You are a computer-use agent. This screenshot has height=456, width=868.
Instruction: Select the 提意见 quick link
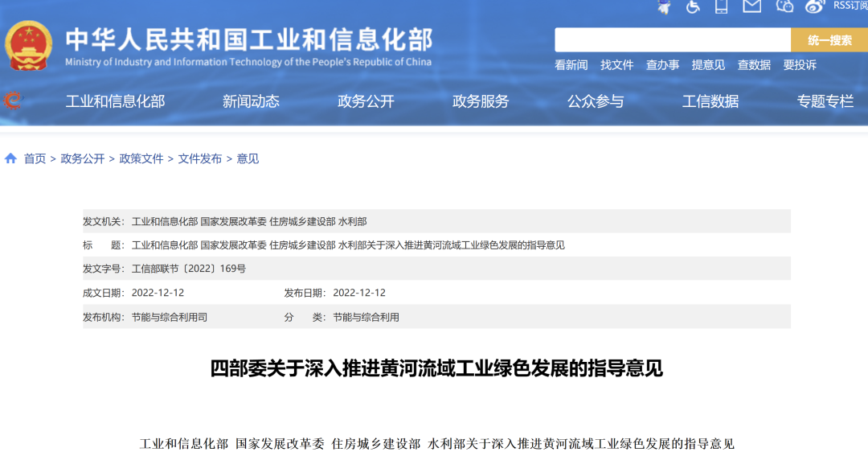[x=708, y=65]
